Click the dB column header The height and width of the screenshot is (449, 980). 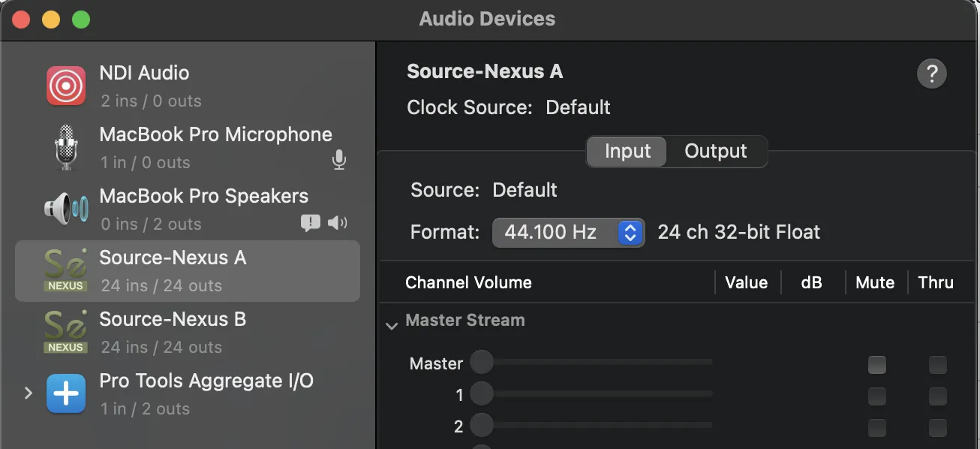811,282
